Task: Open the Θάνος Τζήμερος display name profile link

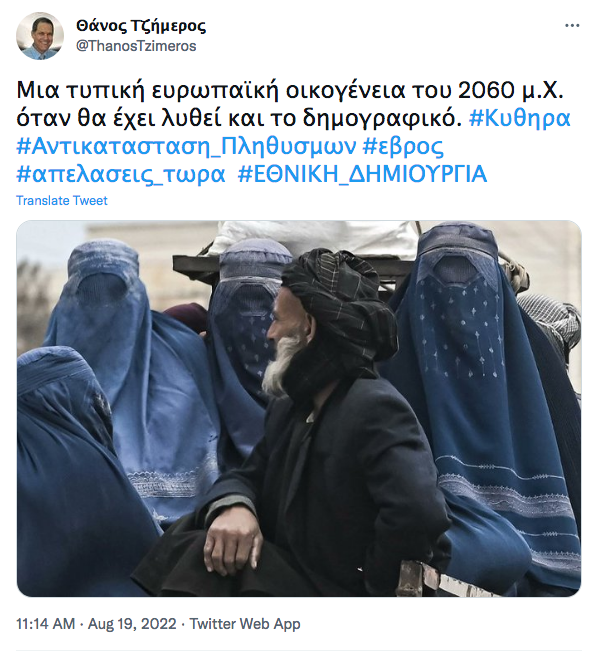Action: coord(141,26)
